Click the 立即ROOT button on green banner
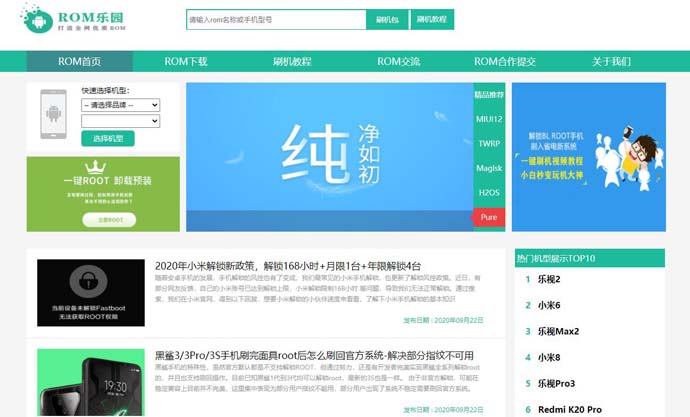690x417 pixels. pos(109,219)
